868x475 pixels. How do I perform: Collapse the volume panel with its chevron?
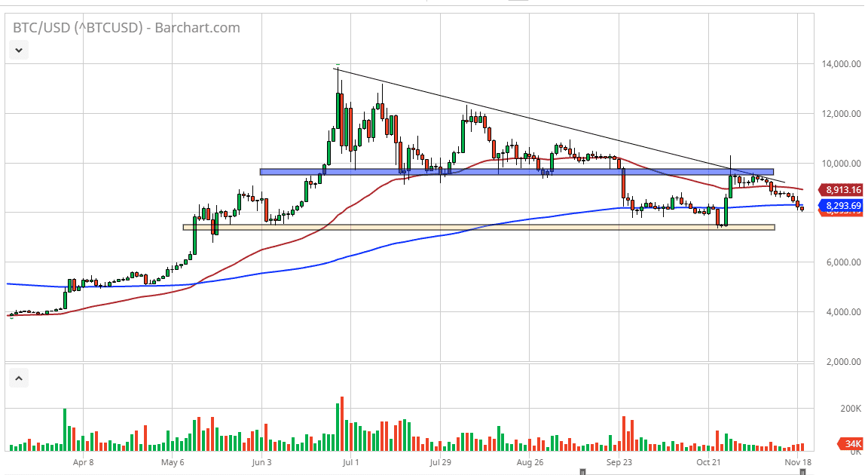pos(18,377)
